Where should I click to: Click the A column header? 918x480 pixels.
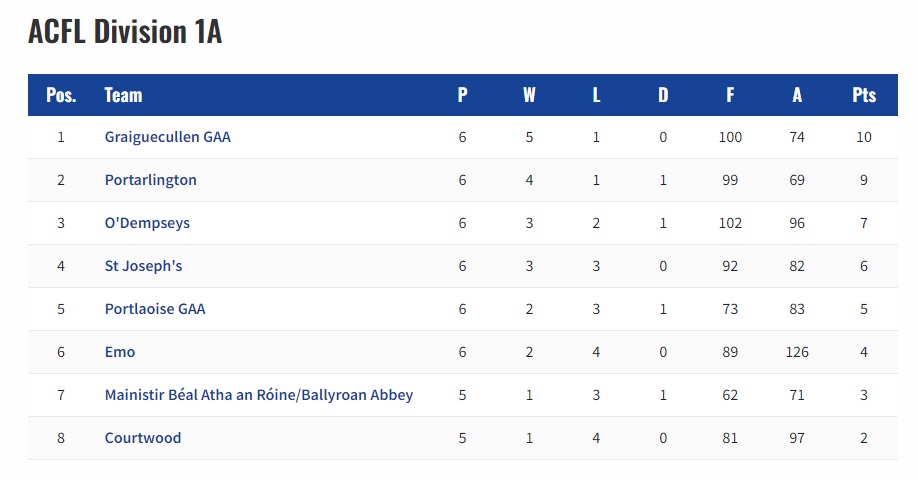(x=797, y=95)
